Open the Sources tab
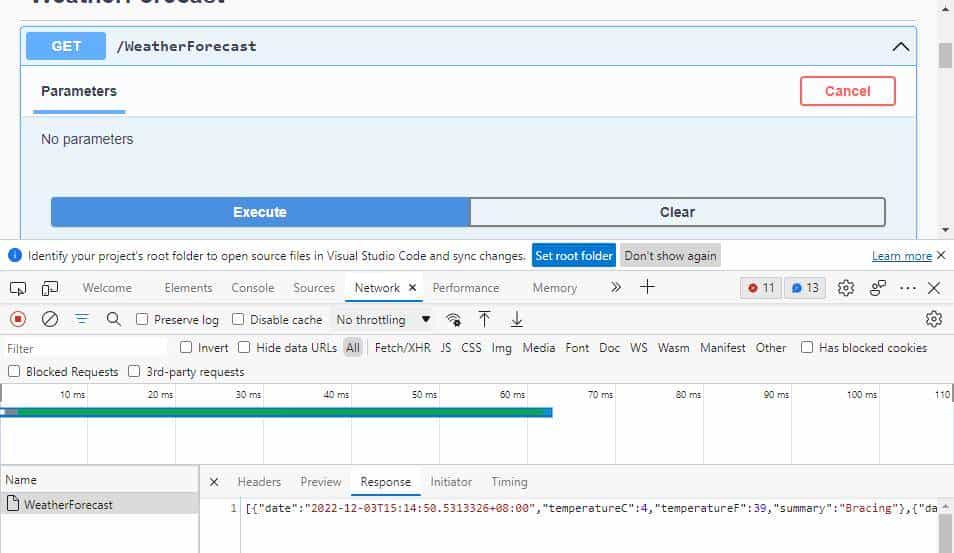Image resolution: width=954 pixels, height=553 pixels. click(x=314, y=288)
